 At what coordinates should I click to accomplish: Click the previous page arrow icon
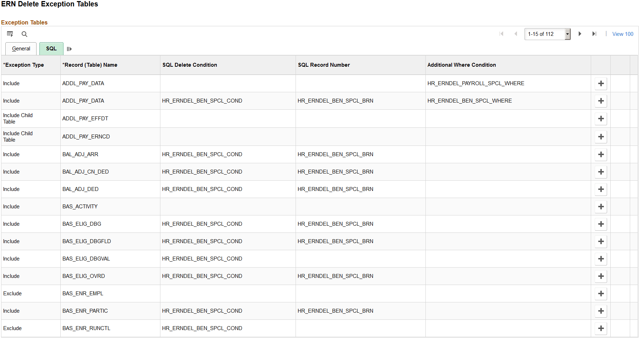516,34
